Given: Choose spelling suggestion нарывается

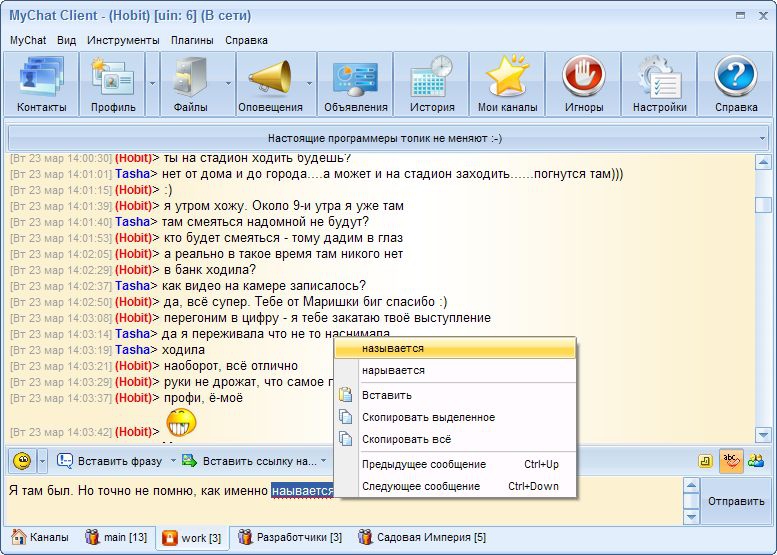Looking at the screenshot, I should click(455, 370).
